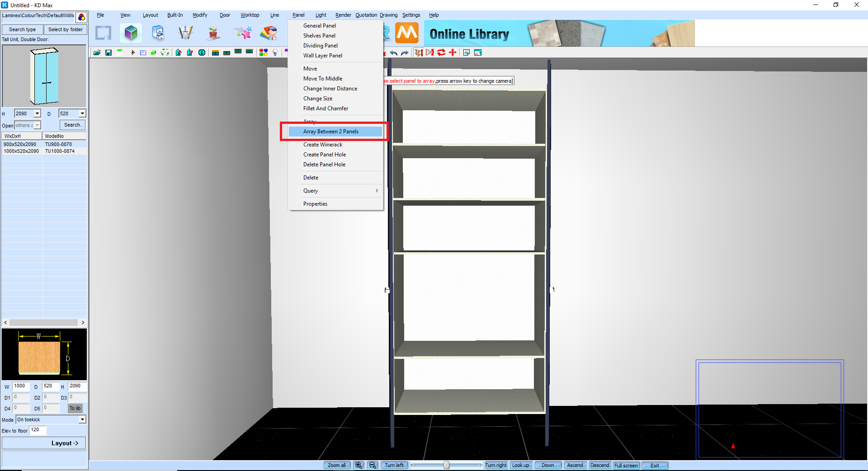This screenshot has width=868, height=471.
Task: Open the drawer cabinet library icon
Action: pos(158,33)
